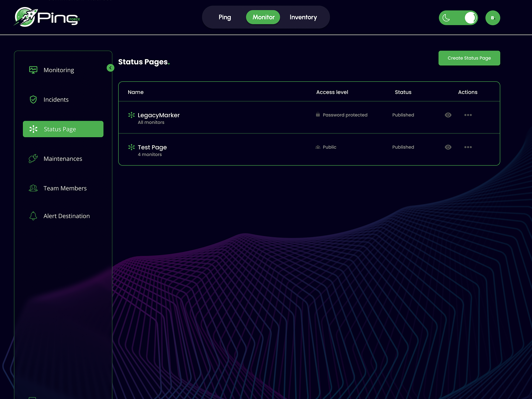This screenshot has width=532, height=399.
Task: Click the Create Status Page button
Action: [469, 58]
